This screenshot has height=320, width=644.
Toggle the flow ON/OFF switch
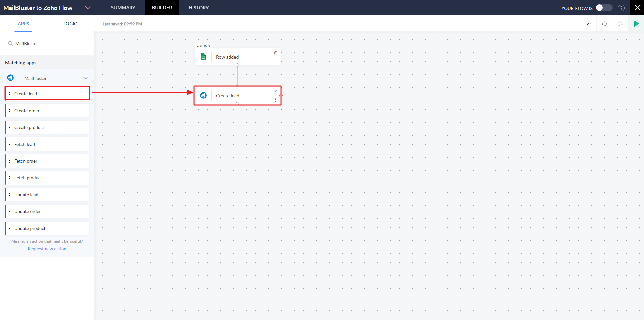point(604,8)
